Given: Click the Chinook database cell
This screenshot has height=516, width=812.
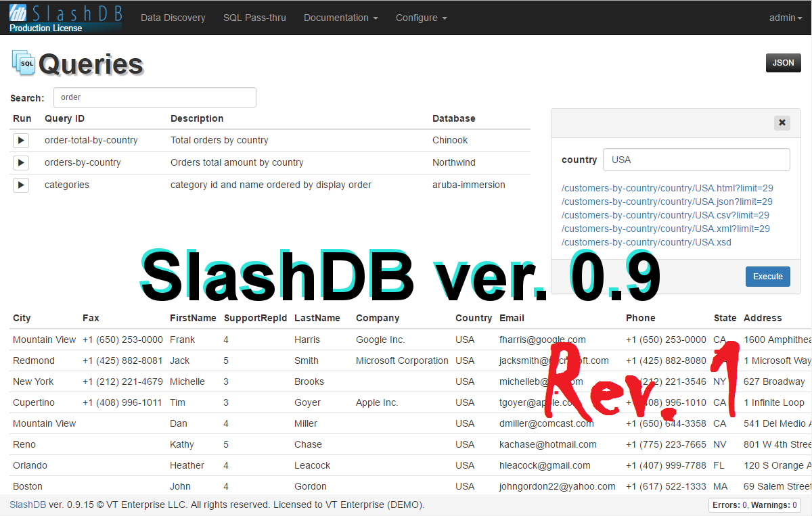Looking at the screenshot, I should (x=450, y=141).
